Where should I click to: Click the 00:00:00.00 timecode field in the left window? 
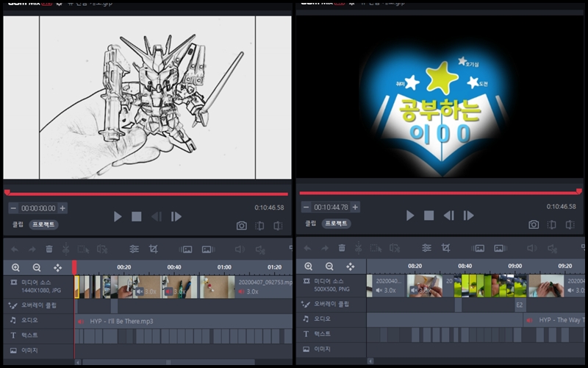[38, 208]
